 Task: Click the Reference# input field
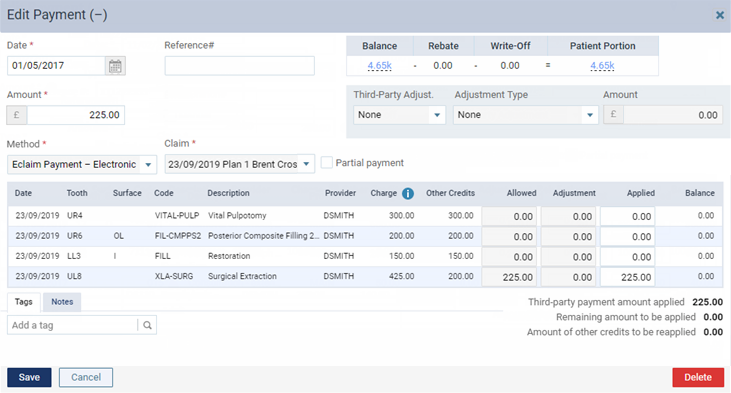[x=240, y=66]
